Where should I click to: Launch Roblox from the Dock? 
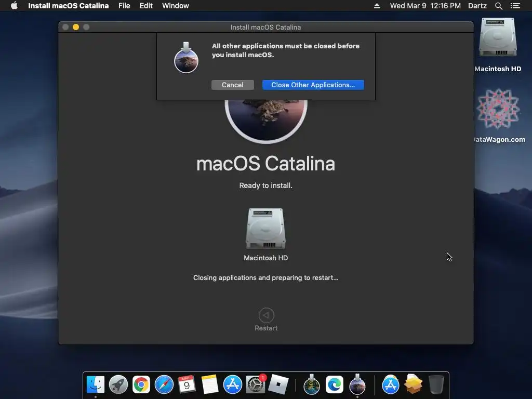[278, 384]
